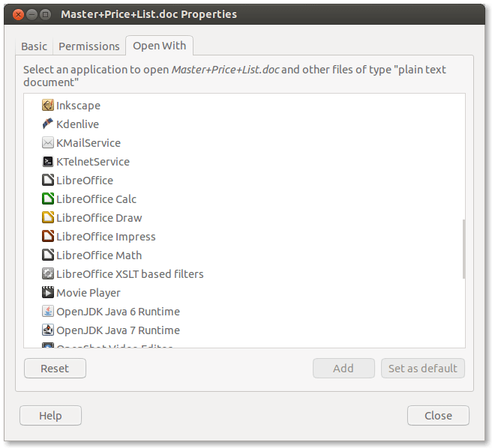492x448 pixels.
Task: Select LibreOffice Math entry
Action: coord(244,255)
